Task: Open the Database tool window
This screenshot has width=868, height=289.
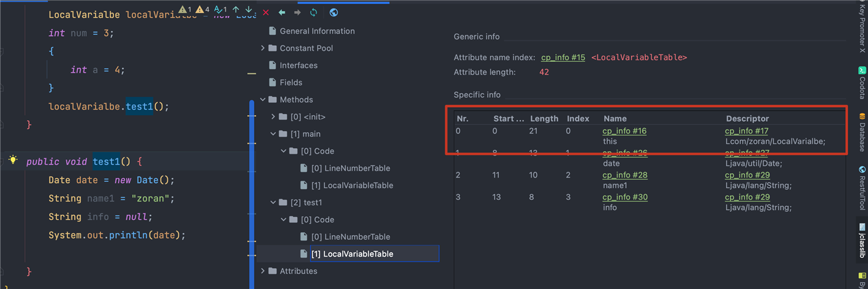Action: tap(862, 132)
